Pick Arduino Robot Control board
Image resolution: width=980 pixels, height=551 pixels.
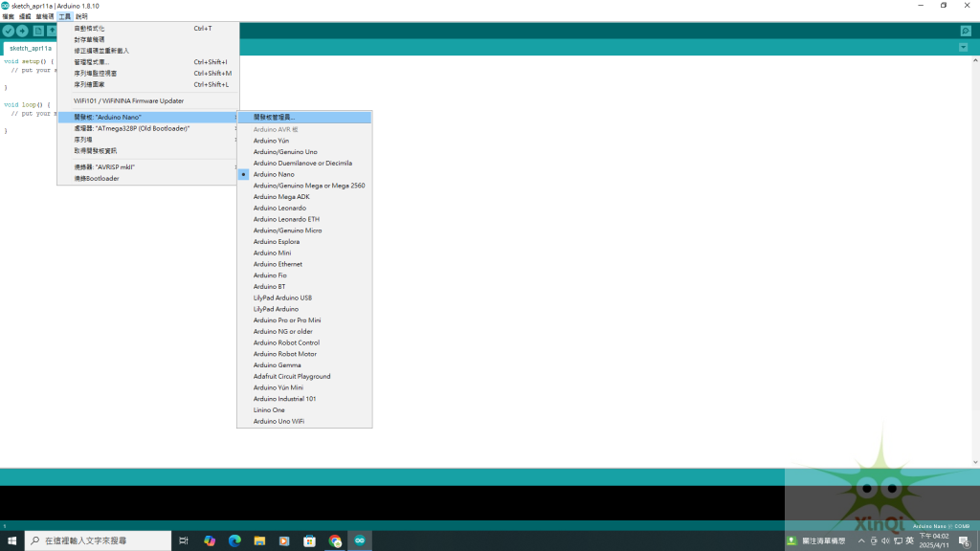[304, 343]
